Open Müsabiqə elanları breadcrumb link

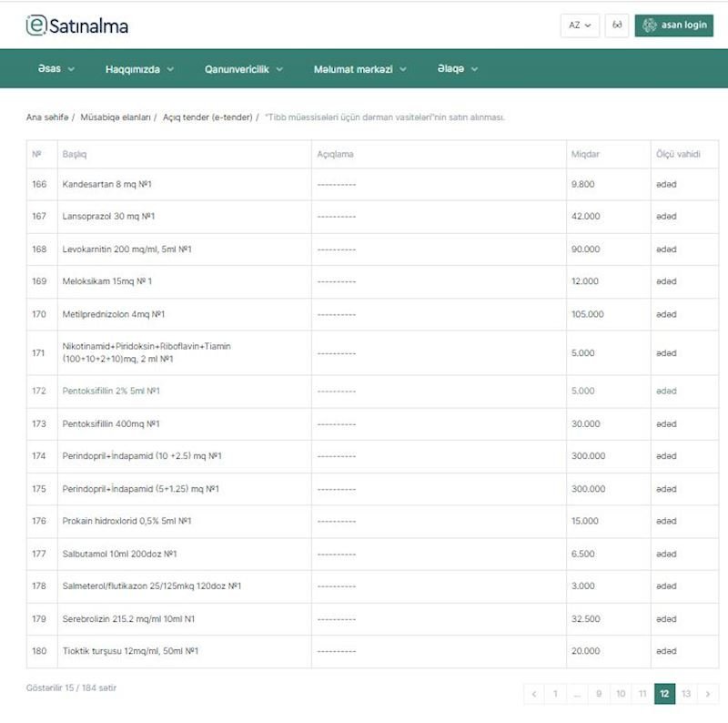point(116,117)
